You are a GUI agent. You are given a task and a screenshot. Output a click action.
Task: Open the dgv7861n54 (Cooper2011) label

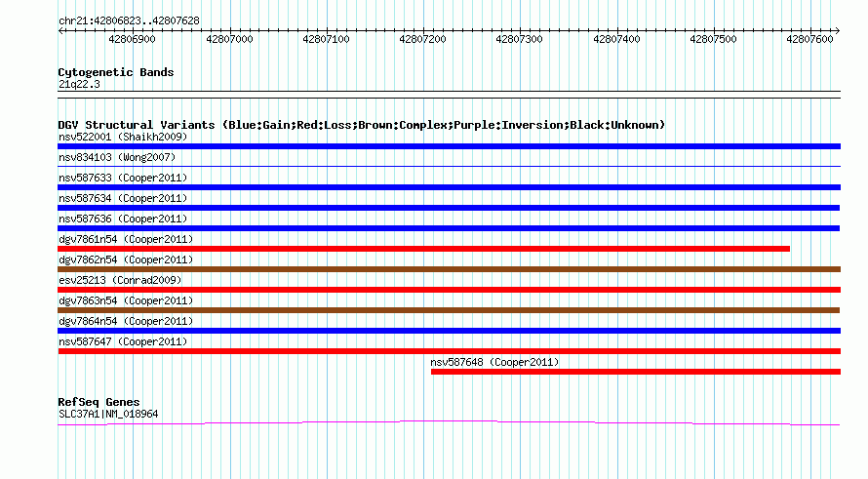pos(126,239)
